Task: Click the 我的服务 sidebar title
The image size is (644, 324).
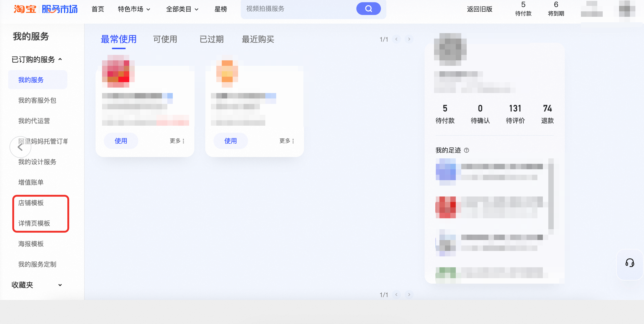Action: [31, 37]
